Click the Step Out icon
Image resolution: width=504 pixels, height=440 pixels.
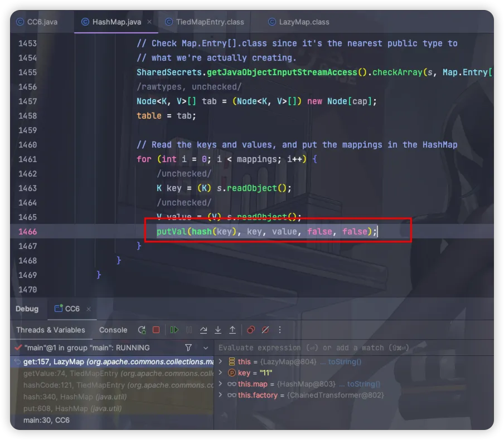point(232,330)
